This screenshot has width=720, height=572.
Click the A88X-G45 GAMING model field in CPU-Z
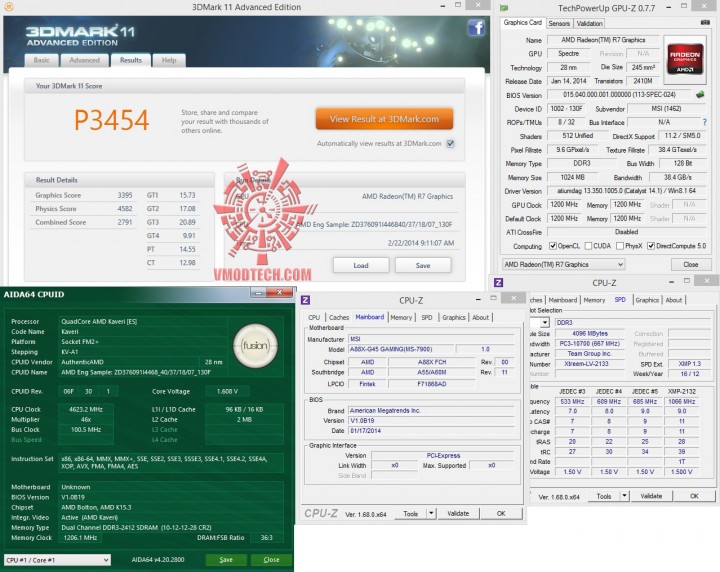click(400, 349)
